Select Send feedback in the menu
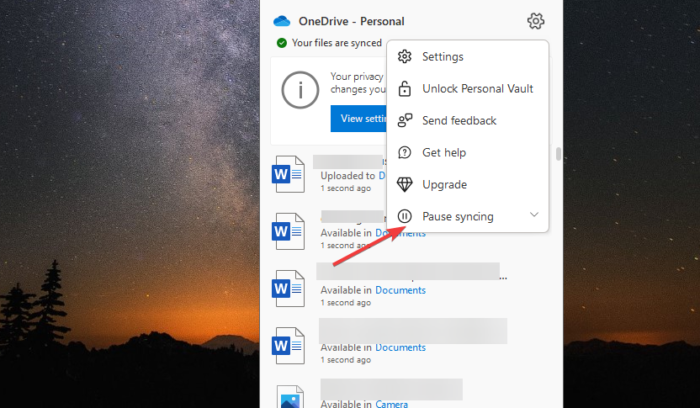The width and height of the screenshot is (700, 408). pyautogui.click(x=459, y=121)
